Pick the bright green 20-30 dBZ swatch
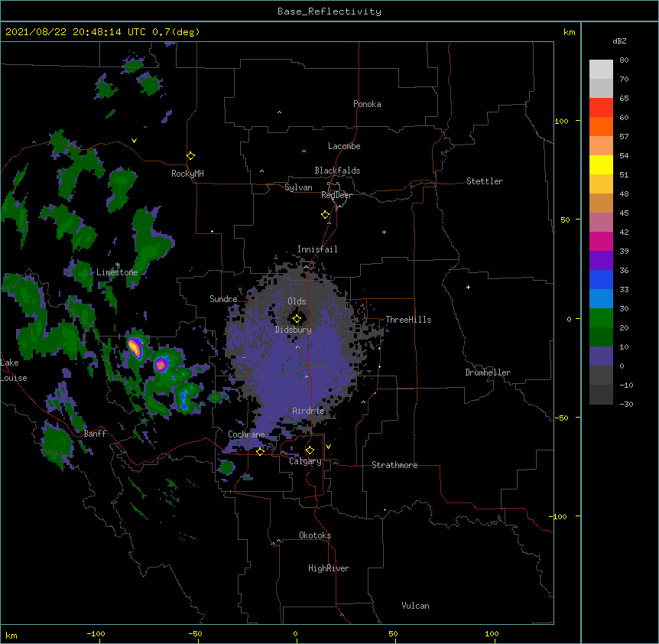 (x=601, y=318)
